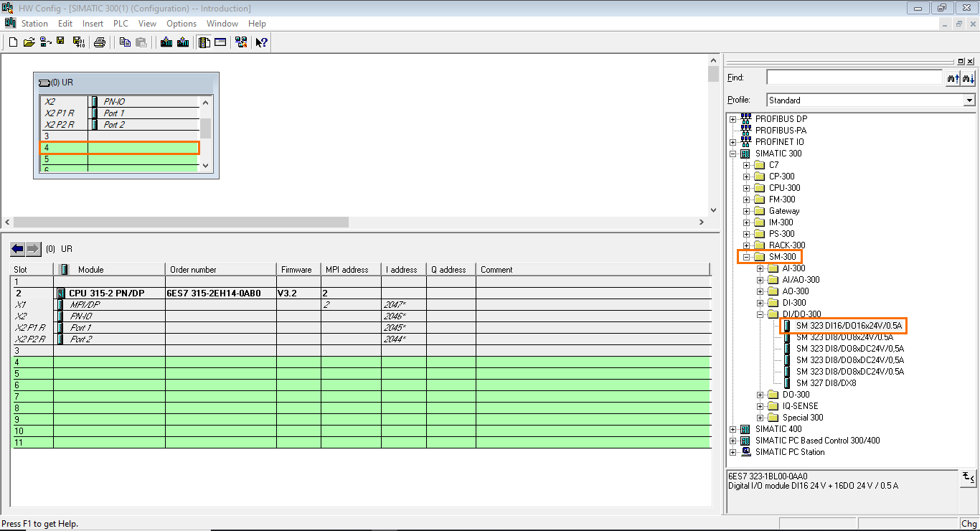Viewport: 980px width, 531px height.
Task: Click Download to Module icon
Action: (166, 42)
